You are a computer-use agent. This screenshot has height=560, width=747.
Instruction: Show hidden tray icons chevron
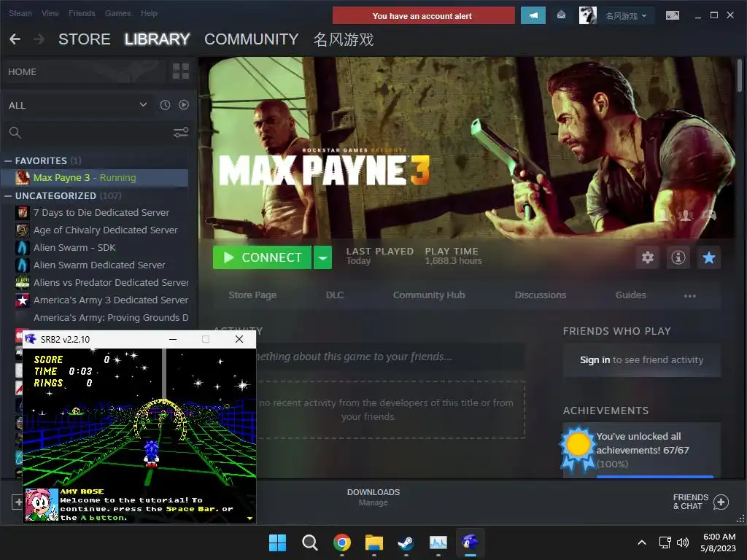(x=642, y=542)
